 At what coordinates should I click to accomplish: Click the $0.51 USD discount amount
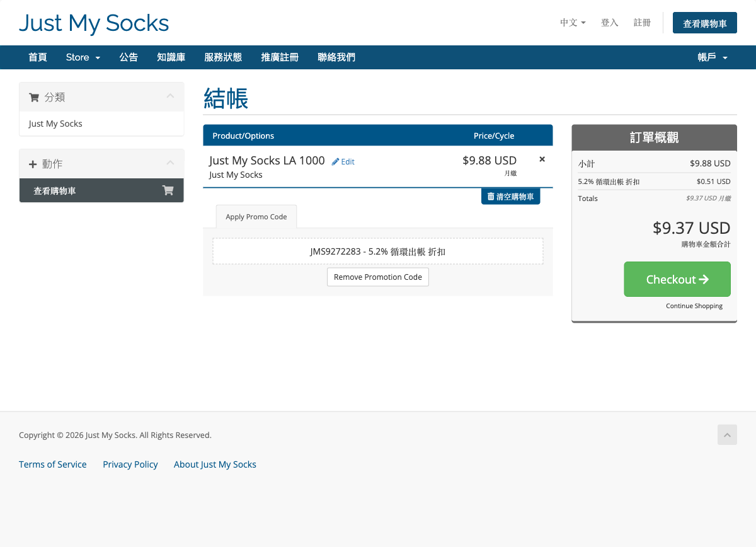coord(714,181)
